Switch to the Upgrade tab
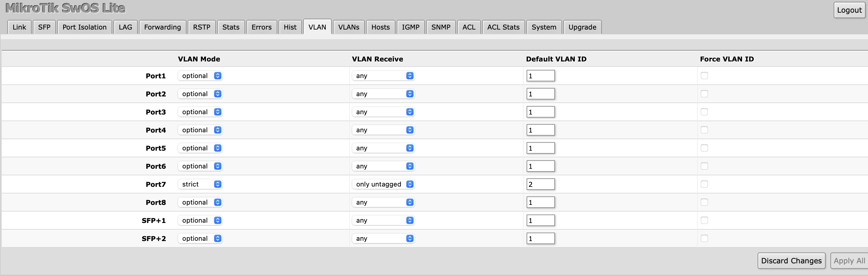This screenshot has height=276, width=868. click(x=582, y=27)
